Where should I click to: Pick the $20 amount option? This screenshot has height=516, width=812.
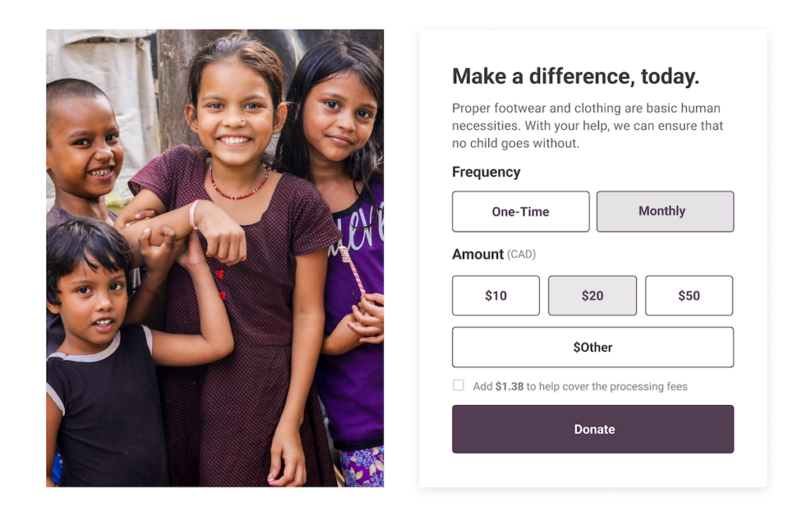click(592, 296)
